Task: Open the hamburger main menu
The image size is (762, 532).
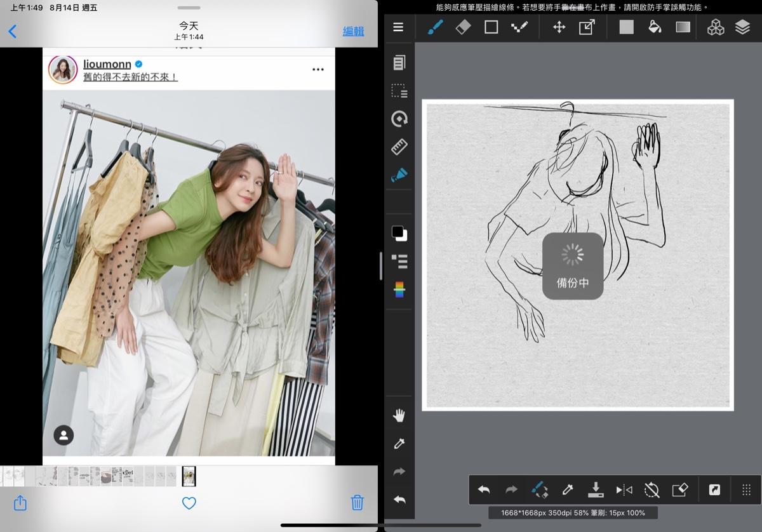Action: click(398, 27)
